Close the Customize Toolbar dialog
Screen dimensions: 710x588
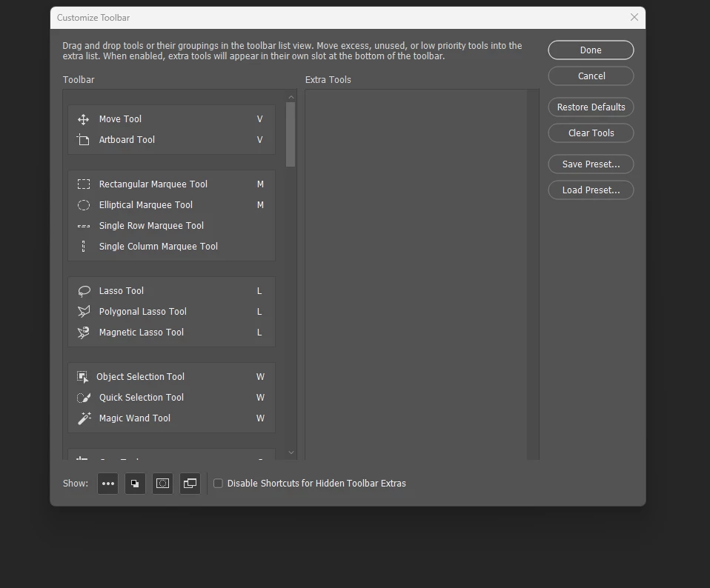click(x=634, y=17)
